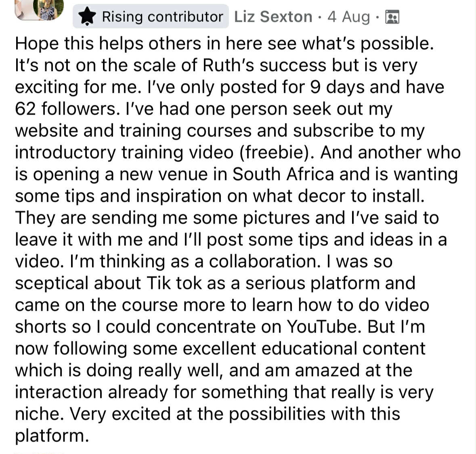Open Liz Sexton's profile name link
This screenshot has width=476, height=454.
coord(273,17)
